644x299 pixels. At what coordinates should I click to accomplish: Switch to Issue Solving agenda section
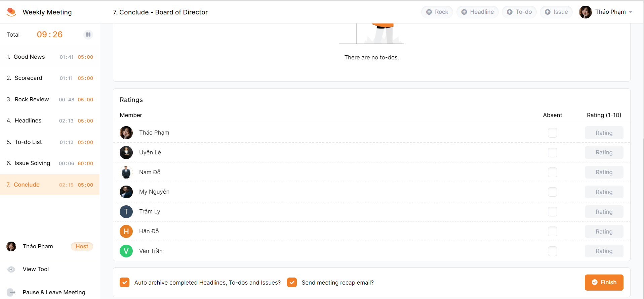[x=32, y=163]
